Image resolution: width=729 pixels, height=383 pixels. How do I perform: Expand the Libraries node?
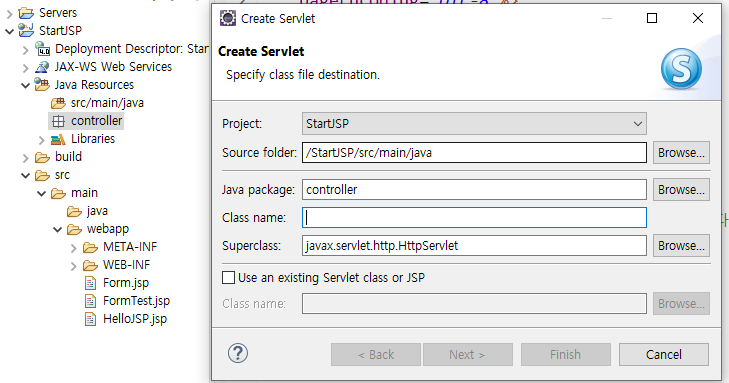click(41, 140)
